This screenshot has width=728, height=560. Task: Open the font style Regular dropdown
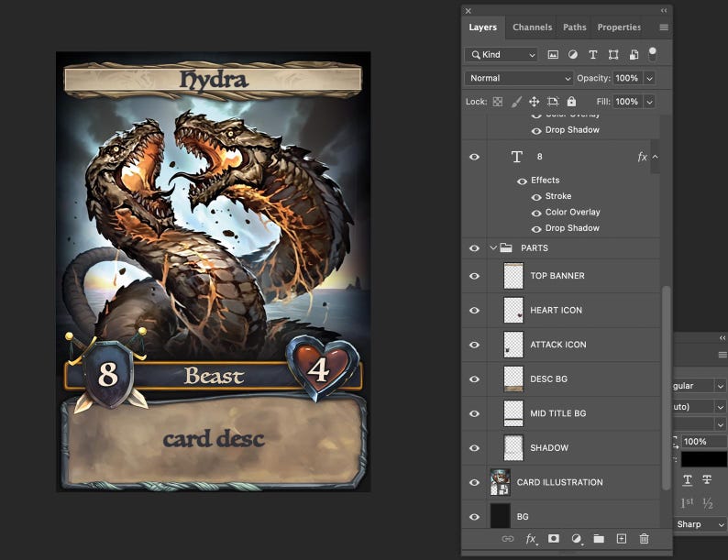point(700,386)
